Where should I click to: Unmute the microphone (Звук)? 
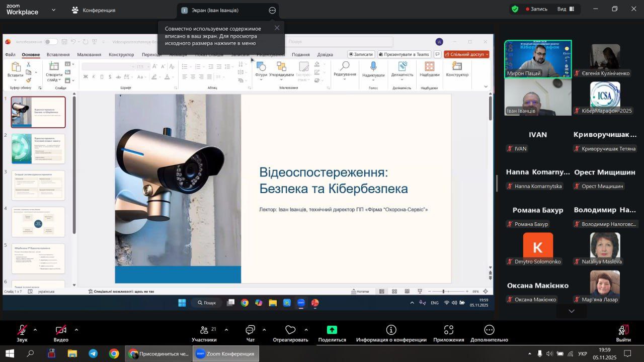22,330
